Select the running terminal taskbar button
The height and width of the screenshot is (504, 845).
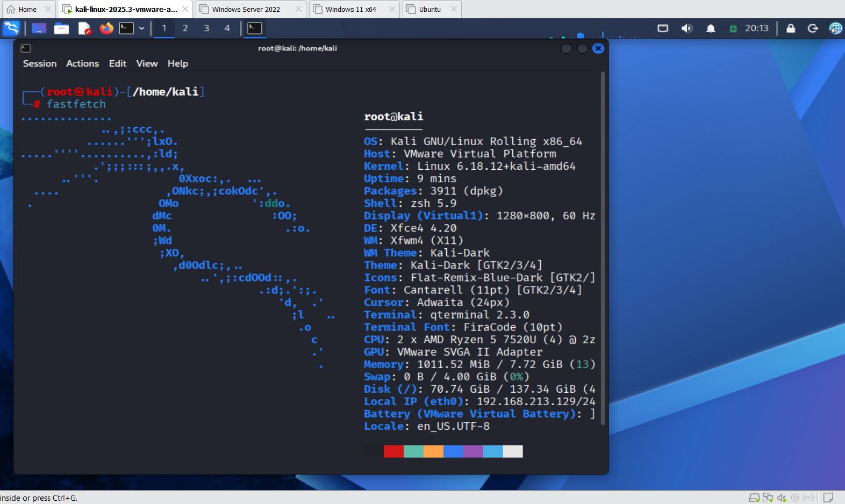tap(255, 28)
